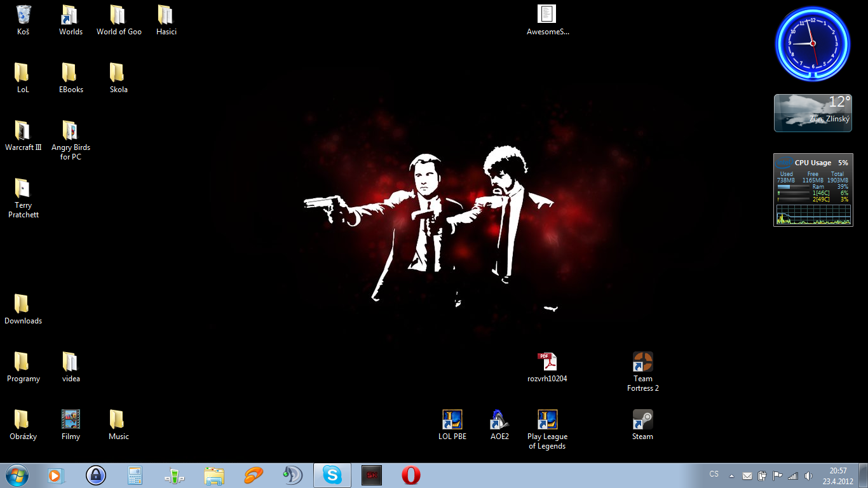The image size is (868, 488).
Task: Select the Obrázky folder
Action: pyautogui.click(x=23, y=425)
